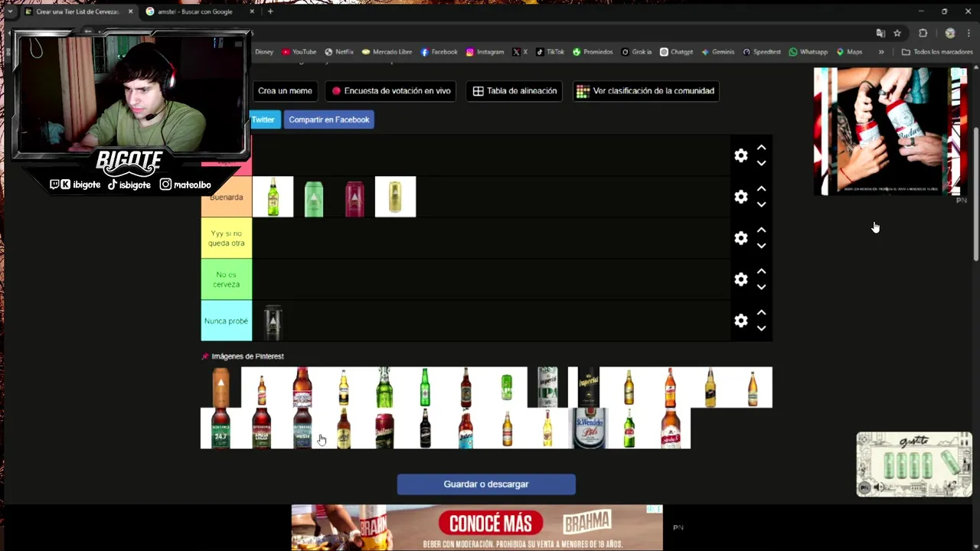
Task: Open the Geminis bookmark
Action: coord(717,52)
